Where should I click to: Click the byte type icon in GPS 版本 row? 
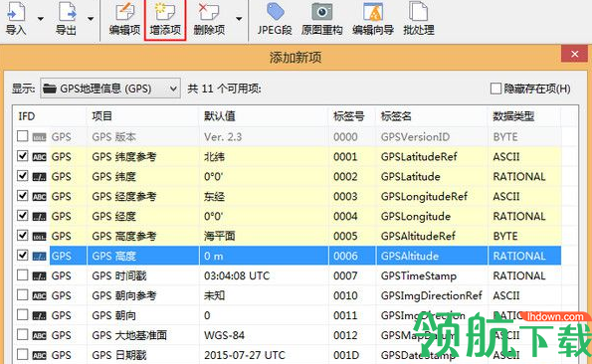pyautogui.click(x=39, y=137)
